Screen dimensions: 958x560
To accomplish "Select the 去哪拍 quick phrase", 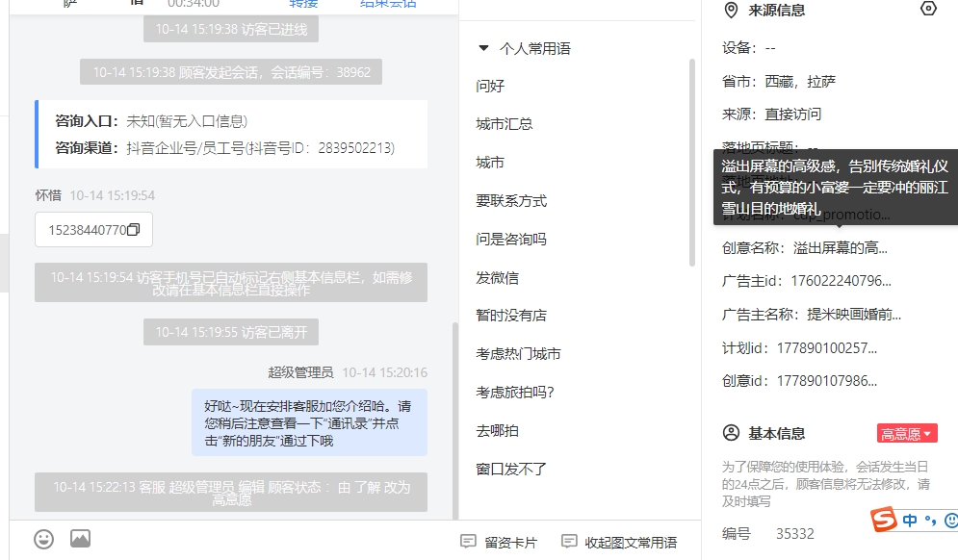I will tap(498, 431).
